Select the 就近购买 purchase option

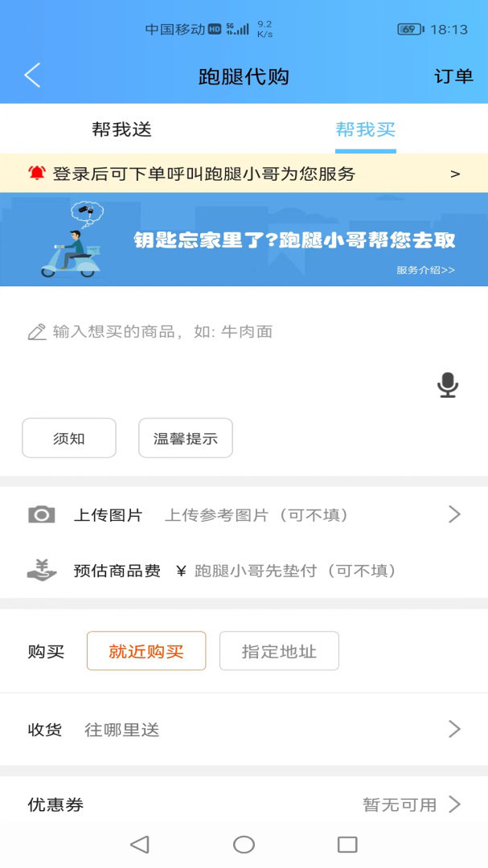pyautogui.click(x=146, y=651)
